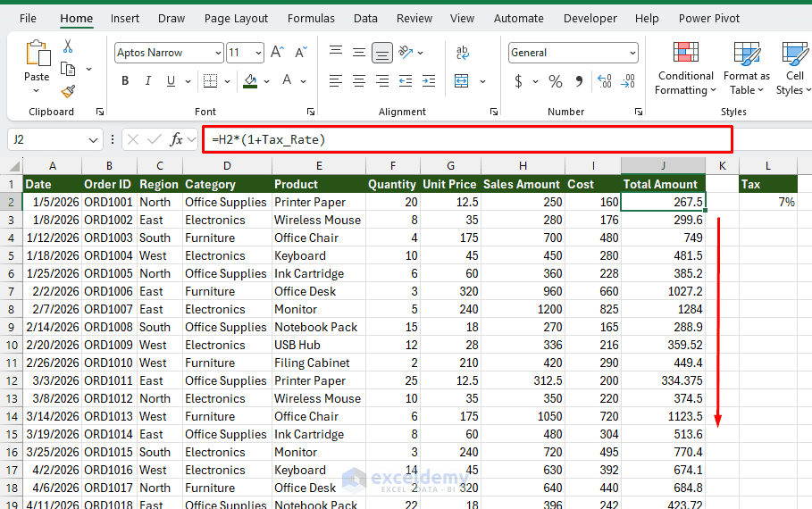812x509 pixels.
Task: Select the 7% tax rate cell
Action: tap(768, 202)
